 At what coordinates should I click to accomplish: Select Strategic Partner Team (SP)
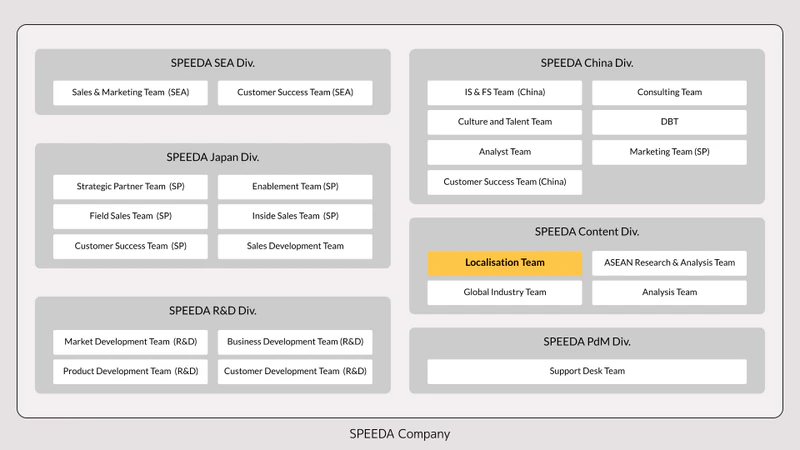tap(130, 187)
